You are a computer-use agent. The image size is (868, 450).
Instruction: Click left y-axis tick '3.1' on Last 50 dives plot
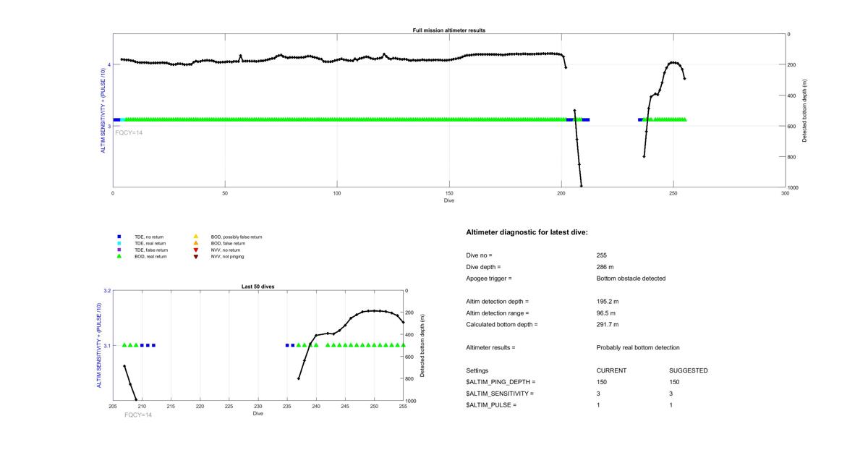point(107,346)
